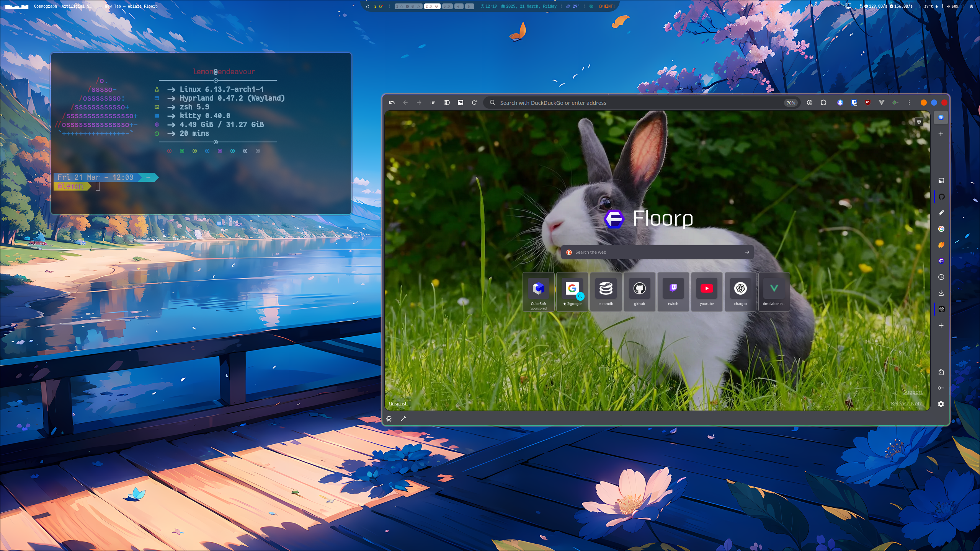Toggle the crossed-eye icon in the top bar
The image size is (980, 551).
click(x=591, y=6)
